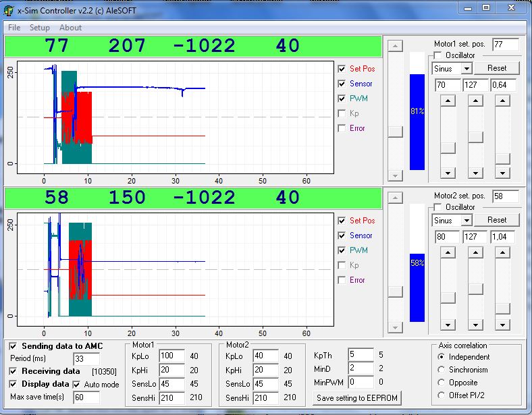Toggle Auto mode checkbox
Viewport: 532px width, 415px height.
[77, 385]
